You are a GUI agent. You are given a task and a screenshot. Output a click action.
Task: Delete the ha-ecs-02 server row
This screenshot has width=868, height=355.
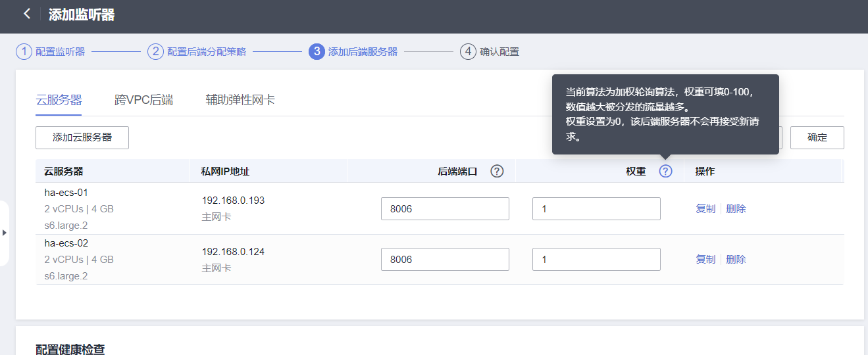736,259
